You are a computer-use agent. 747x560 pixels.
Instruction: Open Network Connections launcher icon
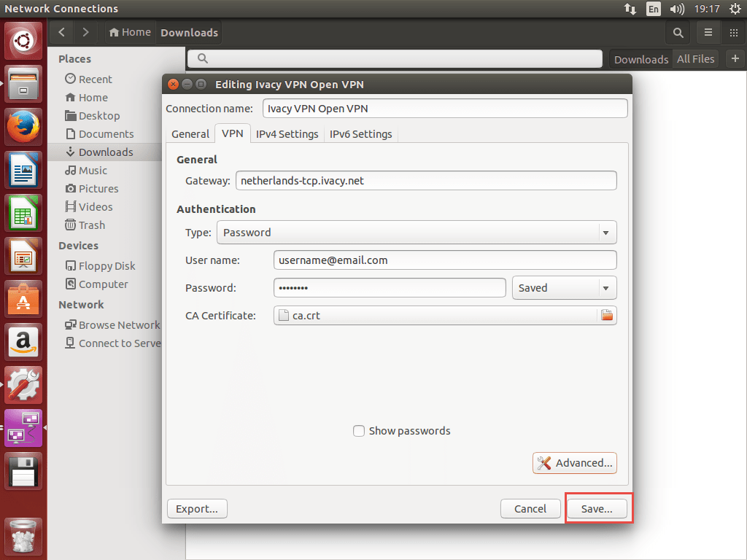pyautogui.click(x=23, y=427)
